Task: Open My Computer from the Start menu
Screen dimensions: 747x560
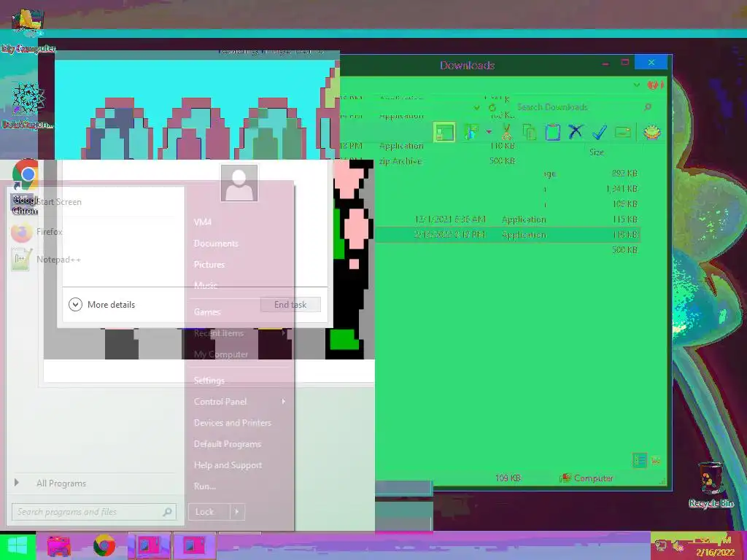Action: coord(221,354)
